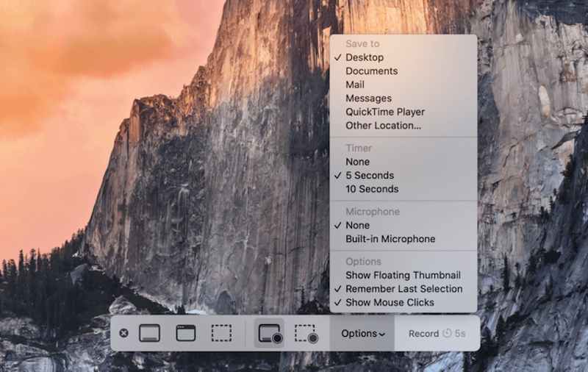This screenshot has width=588, height=372.
Task: Set save location to Documents
Action: 371,71
